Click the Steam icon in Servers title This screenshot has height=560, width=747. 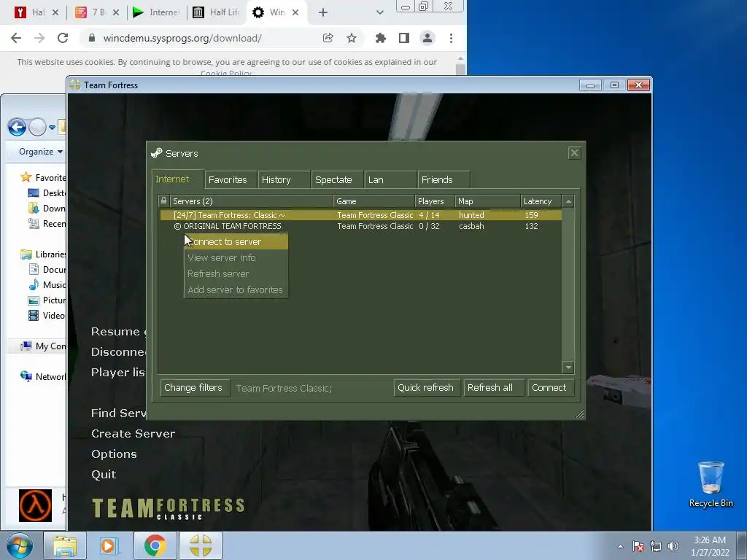156,153
